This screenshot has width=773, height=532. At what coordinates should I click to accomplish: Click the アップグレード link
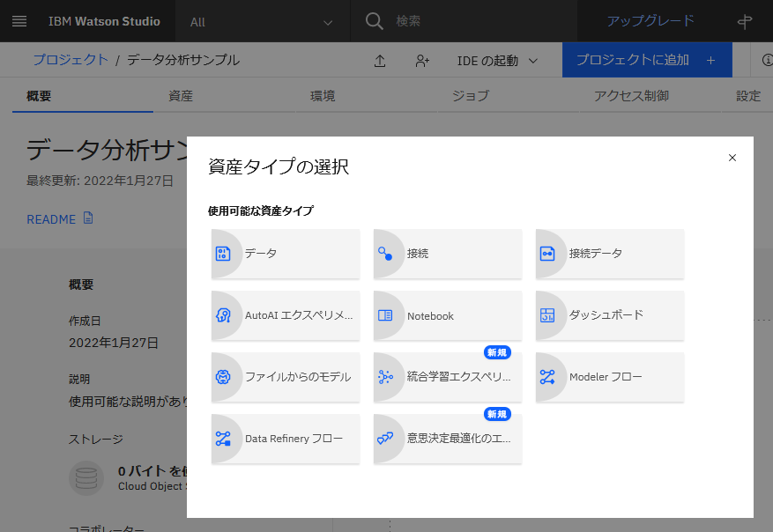[650, 21]
